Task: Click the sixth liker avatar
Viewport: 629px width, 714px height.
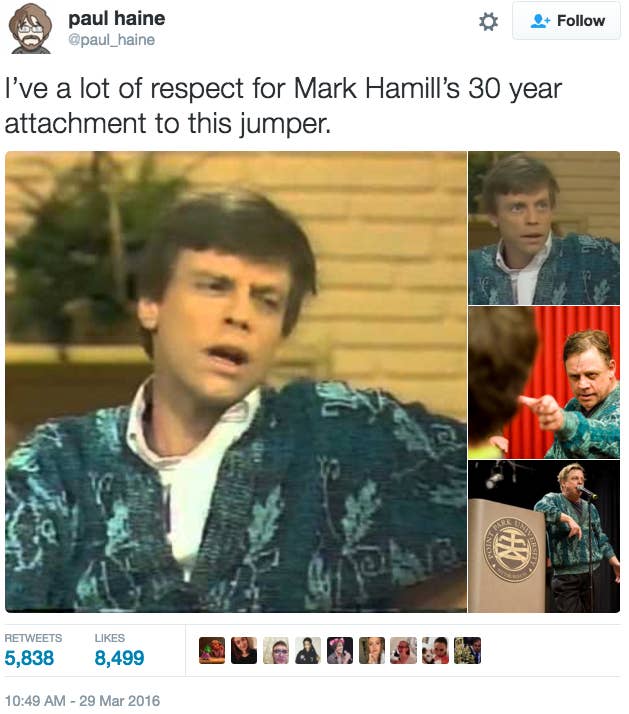Action: pos(372,650)
